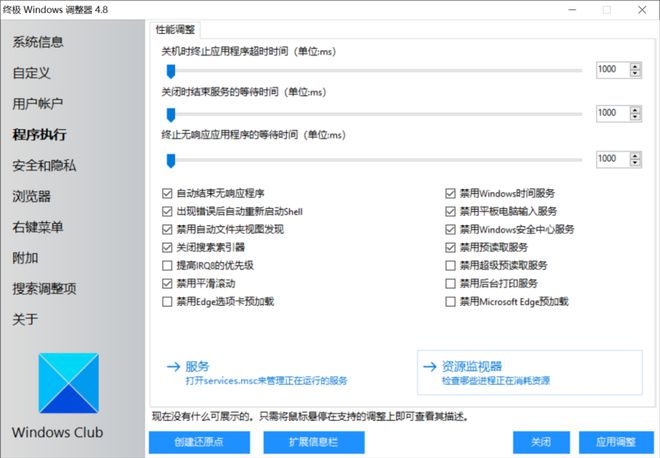Click the Windows Club text label
Image resolution: width=660 pixels, height=458 pixels.
coord(58,432)
